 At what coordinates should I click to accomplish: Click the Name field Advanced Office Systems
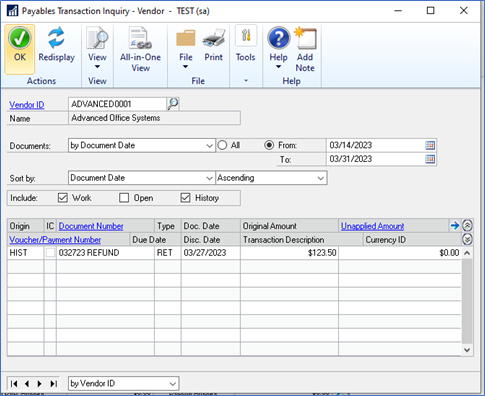tap(154, 118)
